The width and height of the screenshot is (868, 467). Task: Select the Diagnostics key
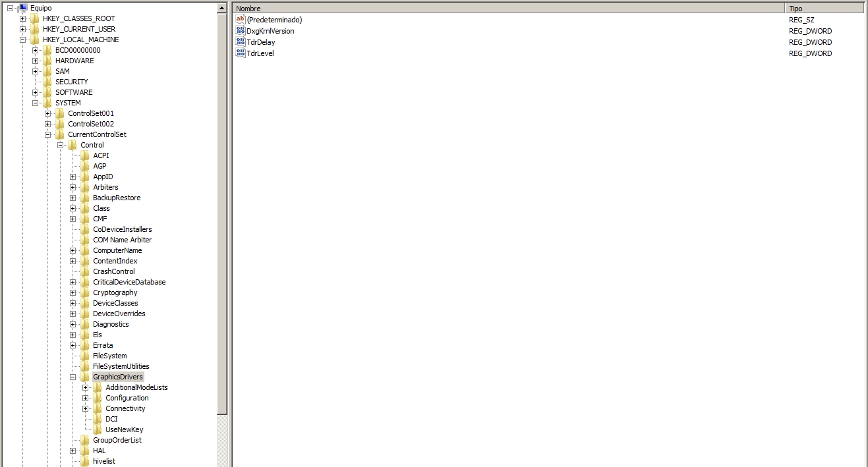tap(111, 324)
